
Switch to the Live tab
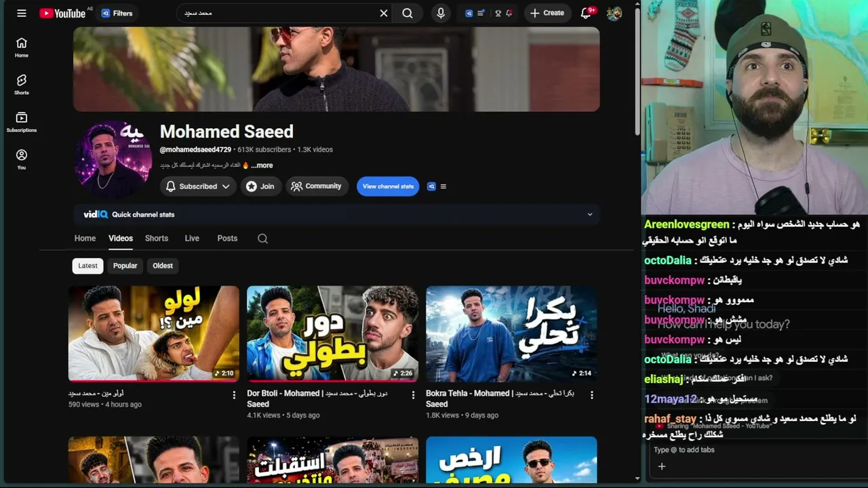tap(192, 239)
